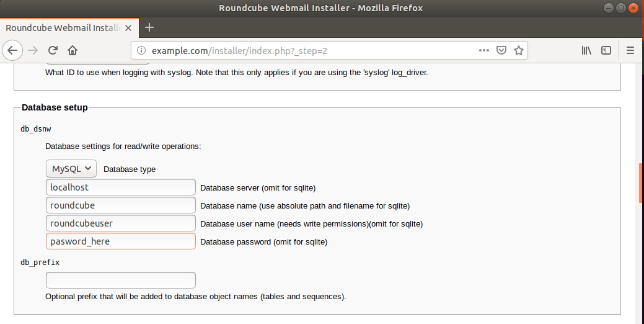Save page to Pocket icon
This screenshot has width=644, height=324.
click(x=502, y=50)
